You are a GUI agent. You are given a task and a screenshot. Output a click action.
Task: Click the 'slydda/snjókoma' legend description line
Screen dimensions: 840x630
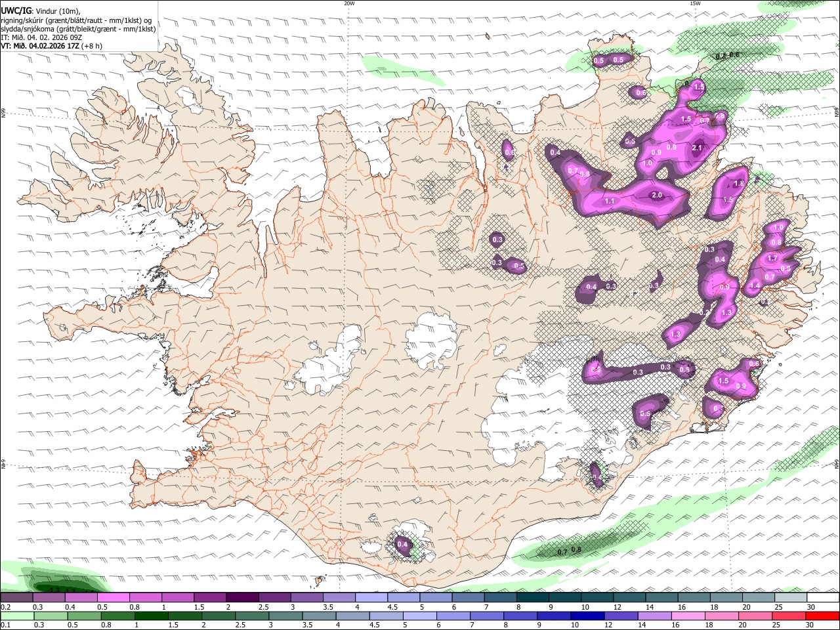(78, 29)
